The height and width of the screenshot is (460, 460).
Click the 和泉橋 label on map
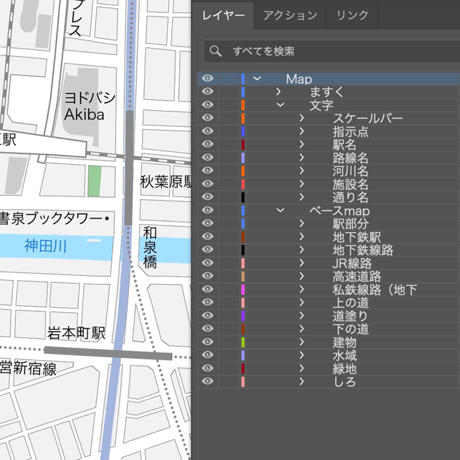coord(150,247)
